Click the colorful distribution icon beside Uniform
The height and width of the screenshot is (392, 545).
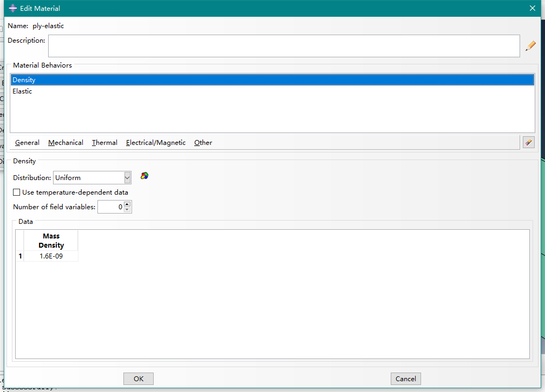[x=145, y=176]
